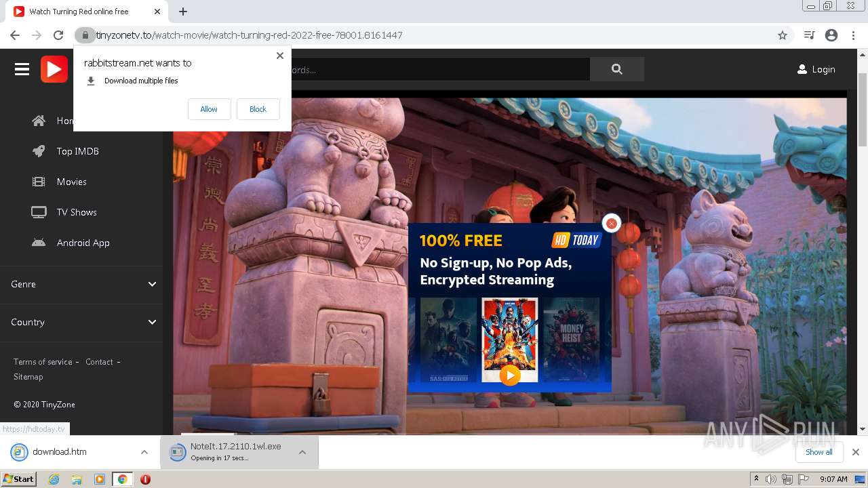The width and height of the screenshot is (868, 488).
Task: Click the browser back arrow
Action: point(15,35)
